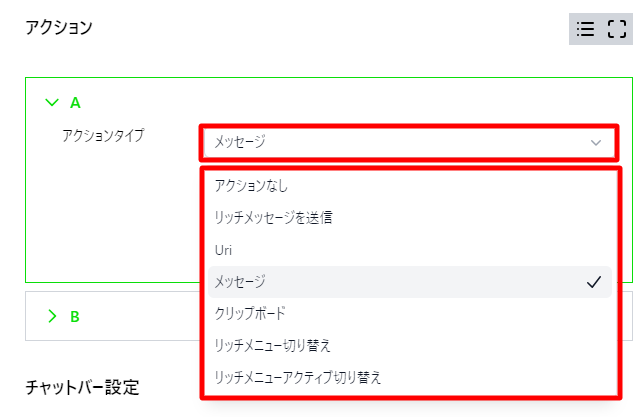
Task: Click the fullscreen expand icon
Action: click(616, 30)
